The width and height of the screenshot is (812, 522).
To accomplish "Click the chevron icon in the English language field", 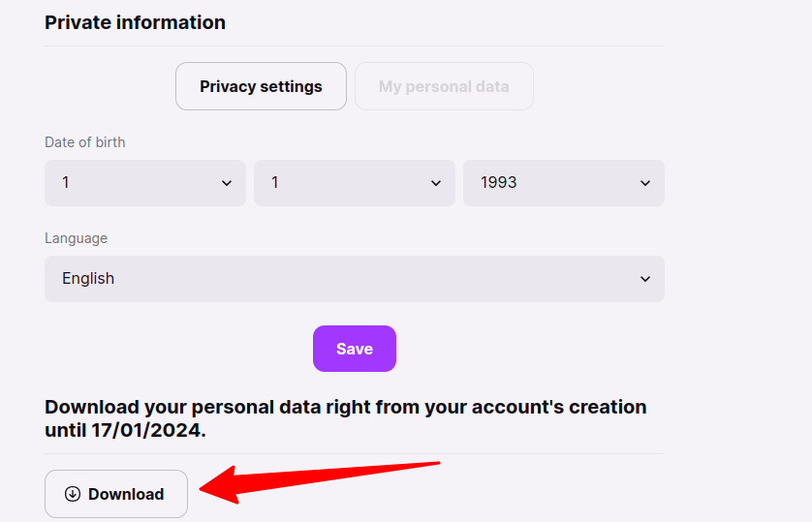I will point(645,279).
